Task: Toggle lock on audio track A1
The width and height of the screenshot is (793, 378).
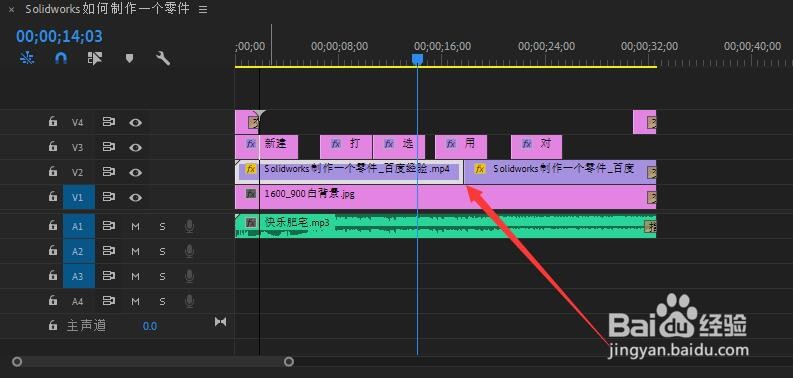Action: coord(53,226)
